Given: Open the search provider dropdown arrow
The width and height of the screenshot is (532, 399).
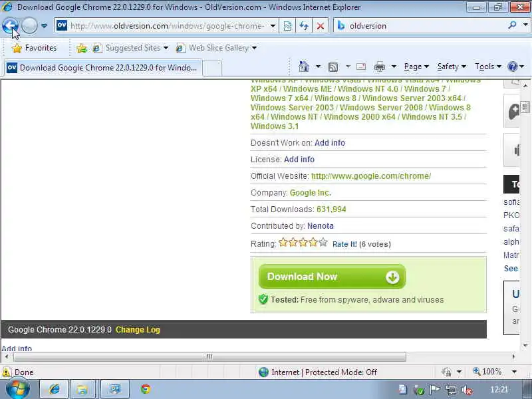Looking at the screenshot, I should click(x=525, y=25).
